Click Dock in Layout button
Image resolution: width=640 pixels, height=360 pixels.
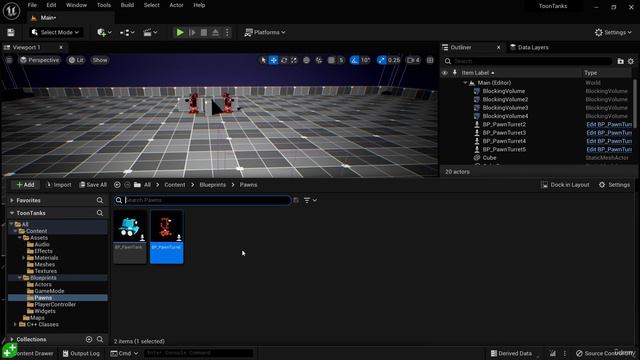(x=565, y=185)
